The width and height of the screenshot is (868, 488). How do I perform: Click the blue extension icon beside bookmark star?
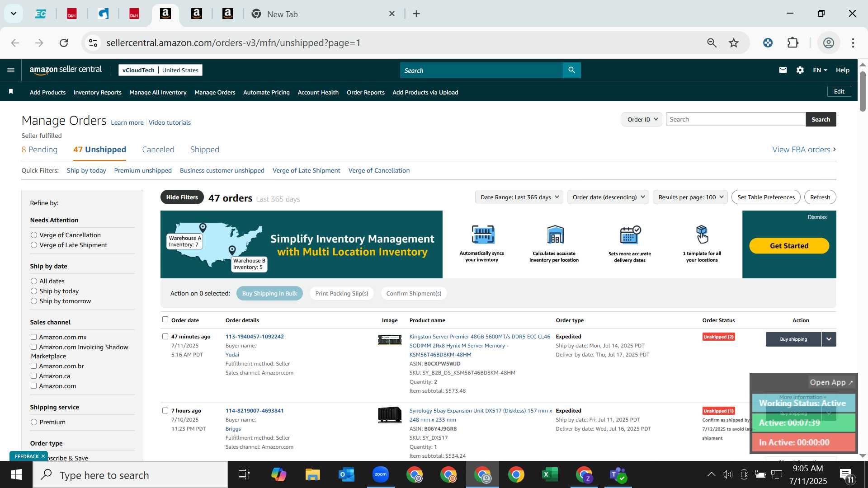768,43
